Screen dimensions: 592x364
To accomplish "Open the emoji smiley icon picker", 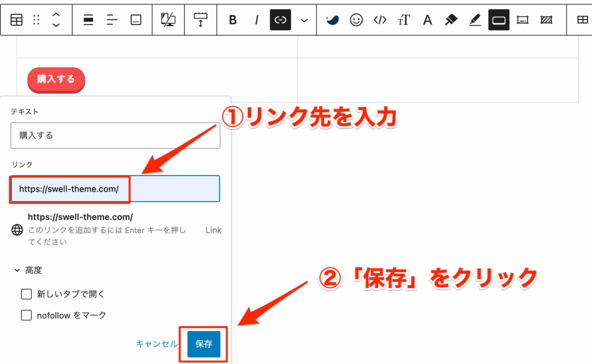I will [357, 20].
